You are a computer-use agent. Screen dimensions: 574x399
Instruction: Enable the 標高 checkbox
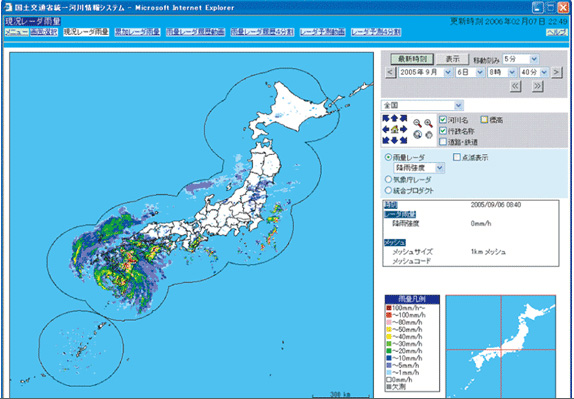(484, 120)
